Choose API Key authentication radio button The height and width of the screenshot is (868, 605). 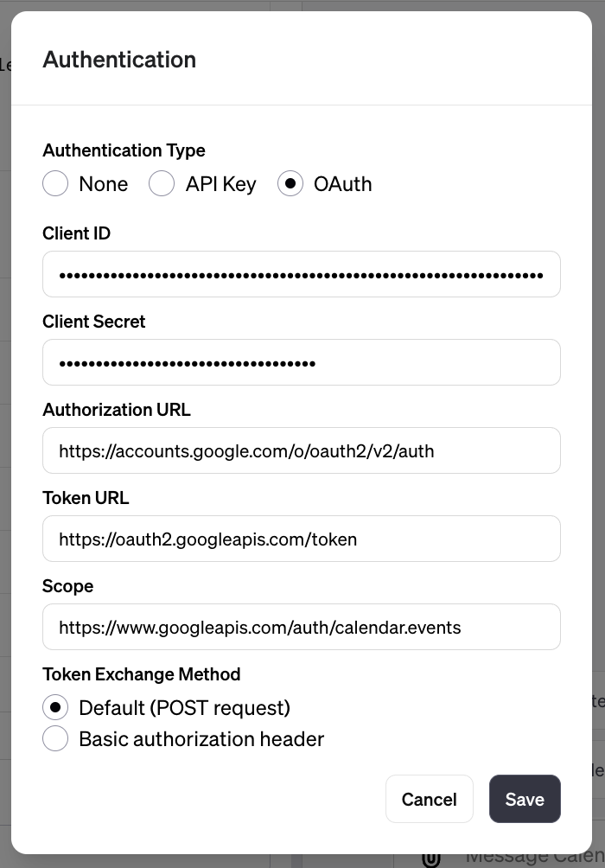162,184
